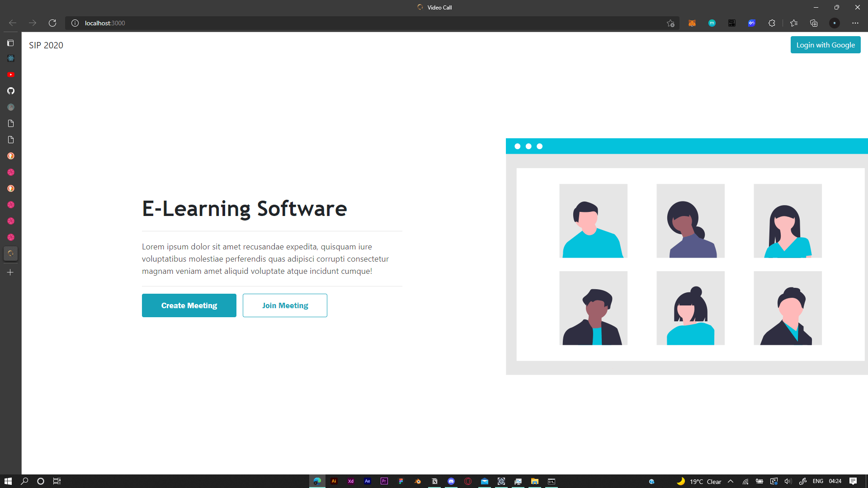Image resolution: width=868 pixels, height=488 pixels.
Task: Add this page to favorites star
Action: [x=670, y=23]
